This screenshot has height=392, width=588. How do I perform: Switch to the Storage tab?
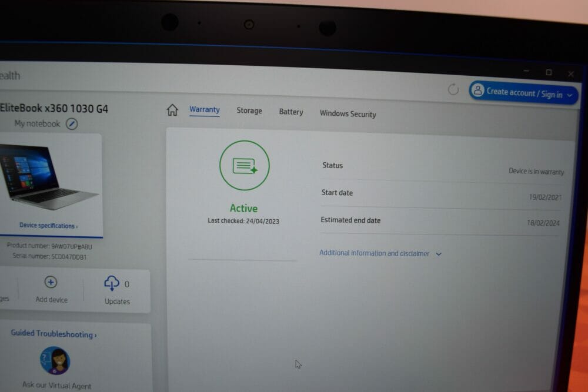249,110
